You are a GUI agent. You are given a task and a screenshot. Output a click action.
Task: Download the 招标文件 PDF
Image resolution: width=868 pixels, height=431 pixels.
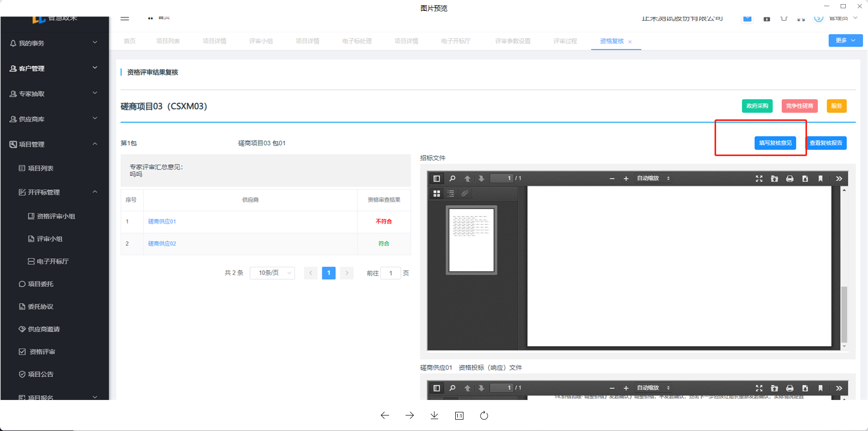(805, 178)
